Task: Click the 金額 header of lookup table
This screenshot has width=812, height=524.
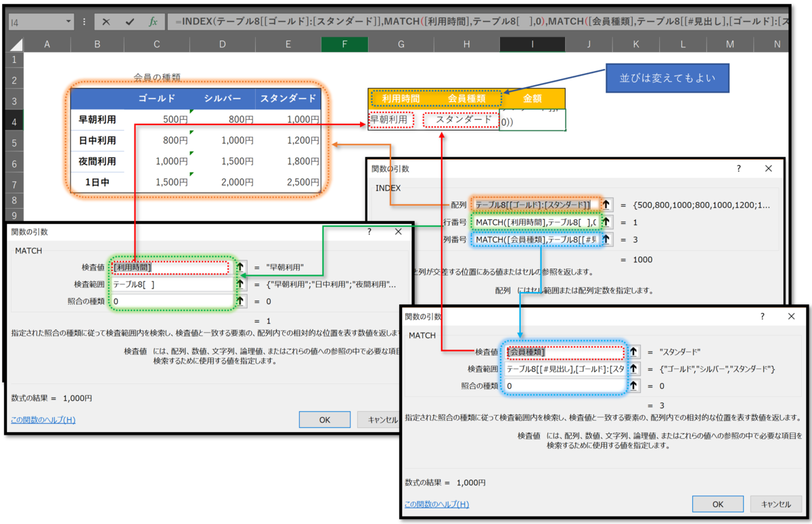Action: 533,98
